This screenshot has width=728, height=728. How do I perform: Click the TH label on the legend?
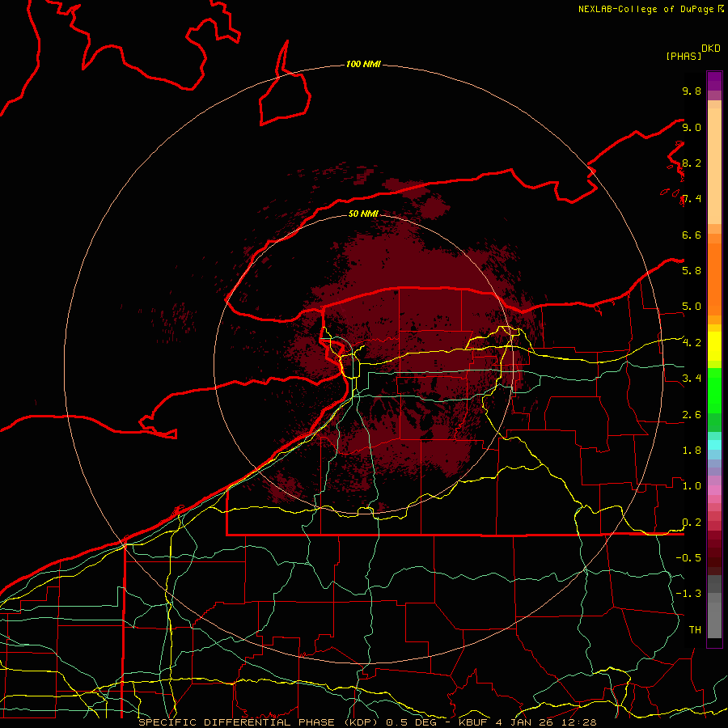point(695,629)
